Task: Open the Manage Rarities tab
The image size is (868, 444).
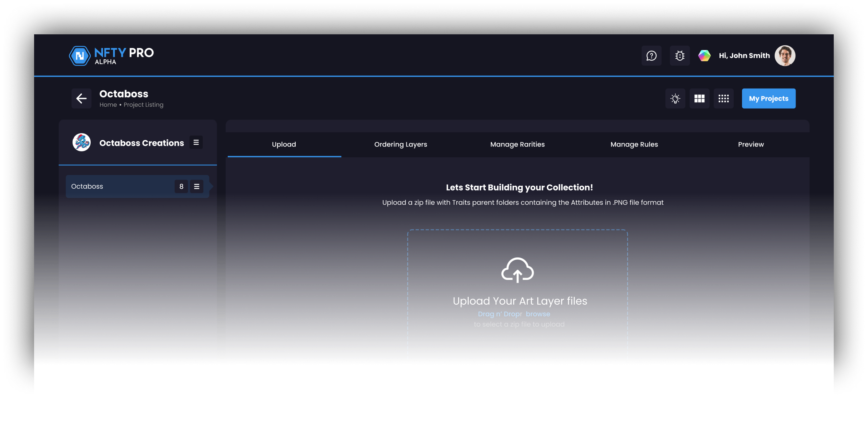Action: [518, 144]
